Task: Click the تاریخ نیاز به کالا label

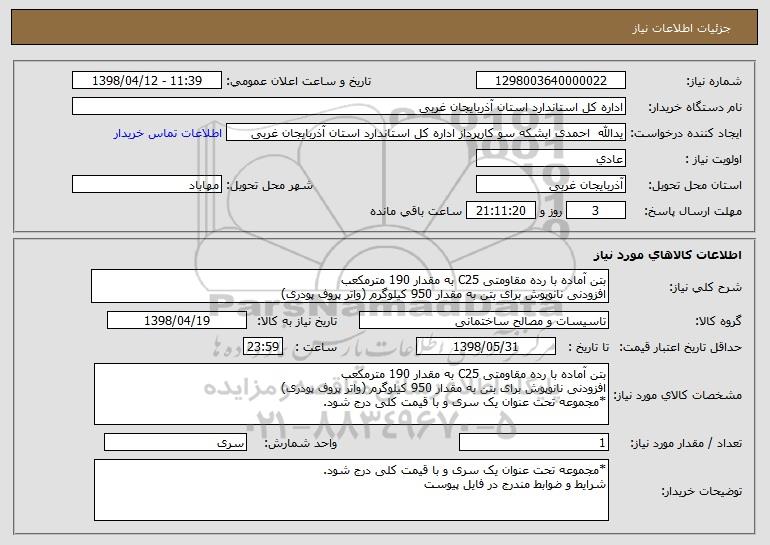Action: pos(297,322)
